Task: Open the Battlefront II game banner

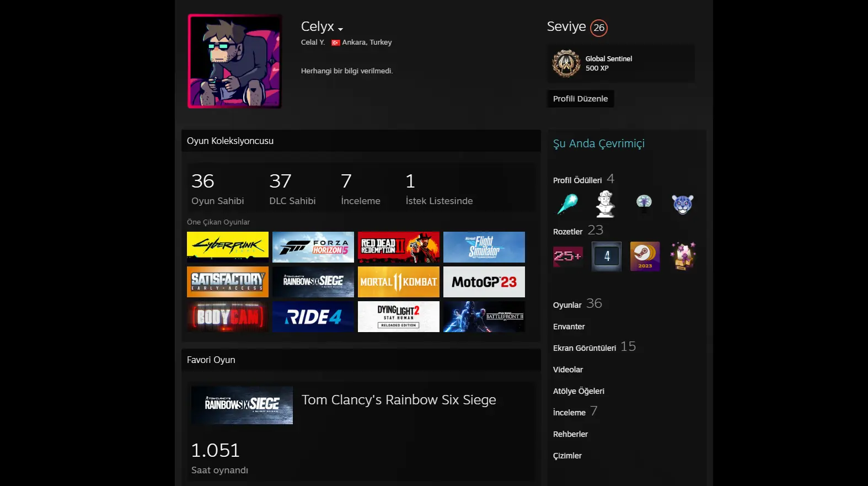Action: (x=484, y=317)
